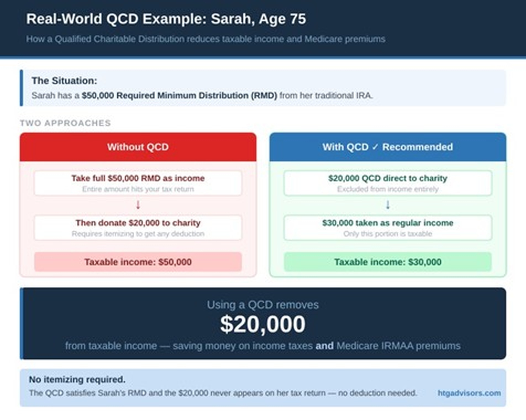Screen dimensions: 526x420
Task: Click the blue down arrow under With QCD
Action: [x=388, y=205]
